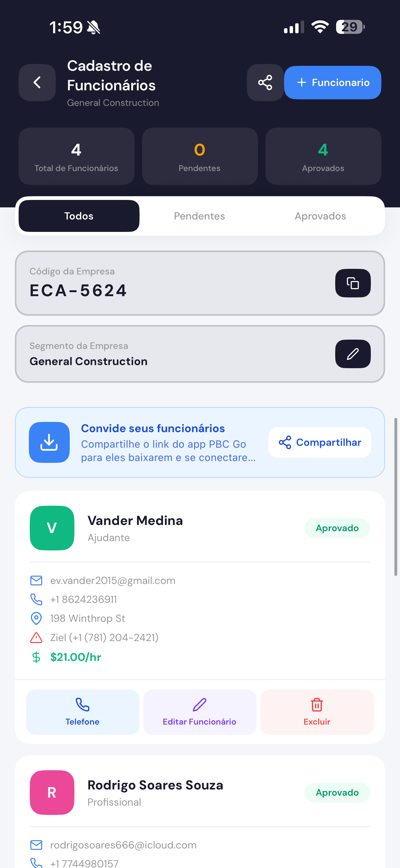Switch to the Pendentes tab
Screen dimensions: 400x868
point(199,216)
